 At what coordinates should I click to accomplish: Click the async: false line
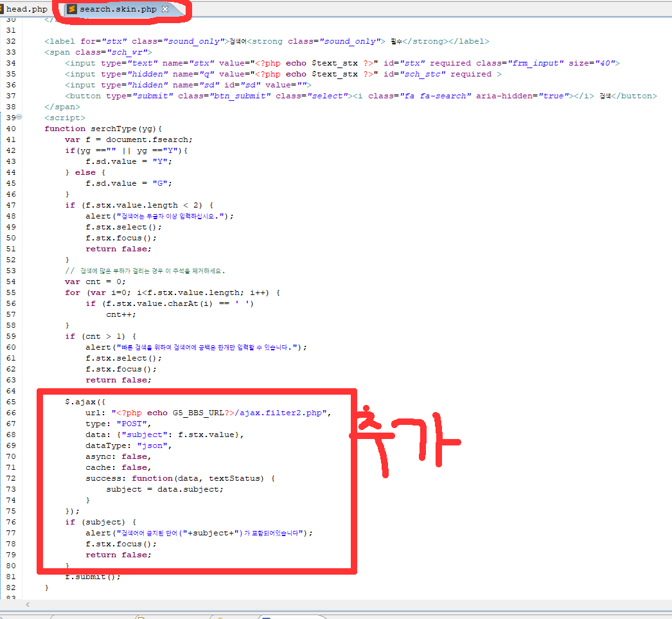118,456
